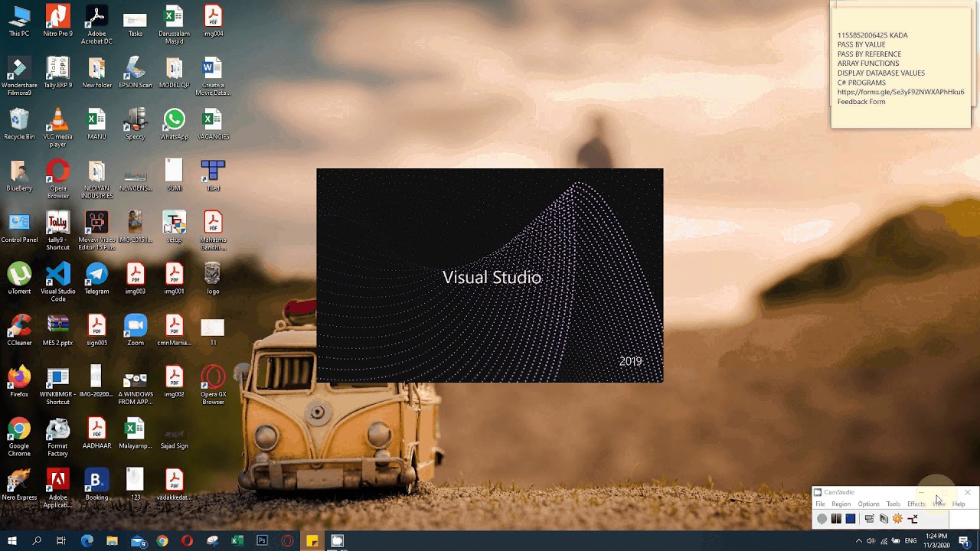Show hidden system tray icons

coord(858,541)
